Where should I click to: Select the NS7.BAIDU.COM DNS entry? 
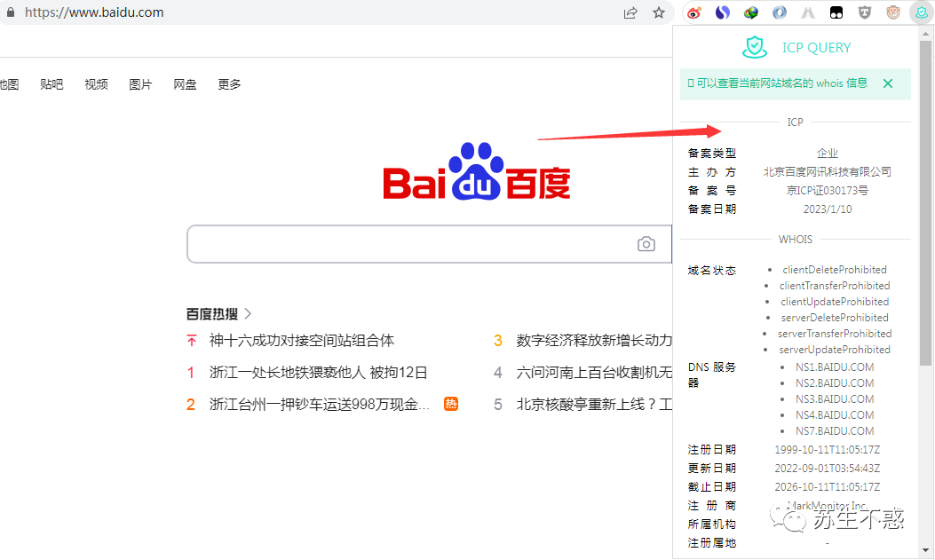pos(835,431)
